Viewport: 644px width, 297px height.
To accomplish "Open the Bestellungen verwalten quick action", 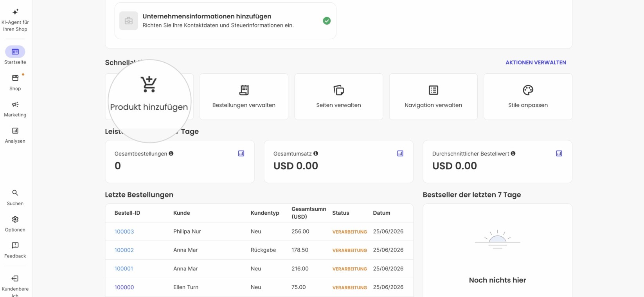I will coord(244,96).
